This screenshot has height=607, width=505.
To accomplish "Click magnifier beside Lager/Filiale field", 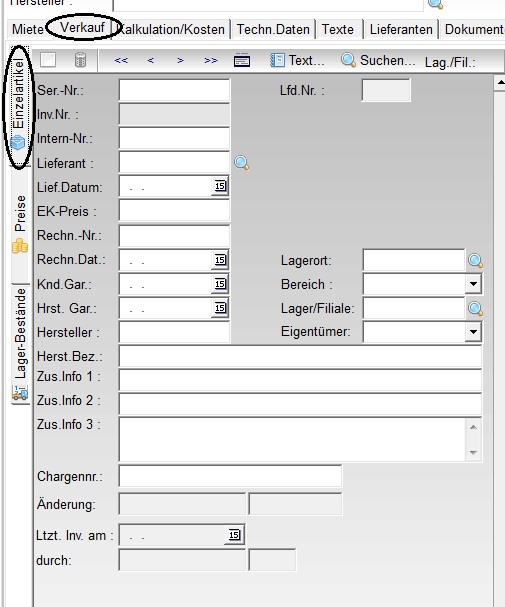I will (475, 309).
